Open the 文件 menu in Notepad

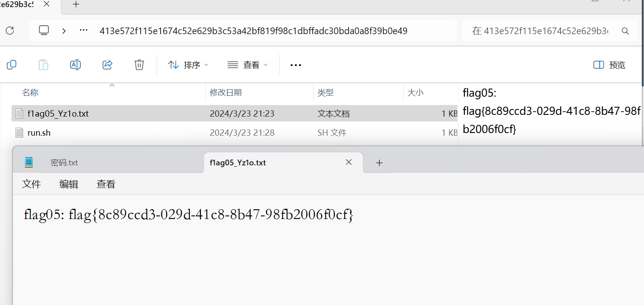[x=31, y=184]
